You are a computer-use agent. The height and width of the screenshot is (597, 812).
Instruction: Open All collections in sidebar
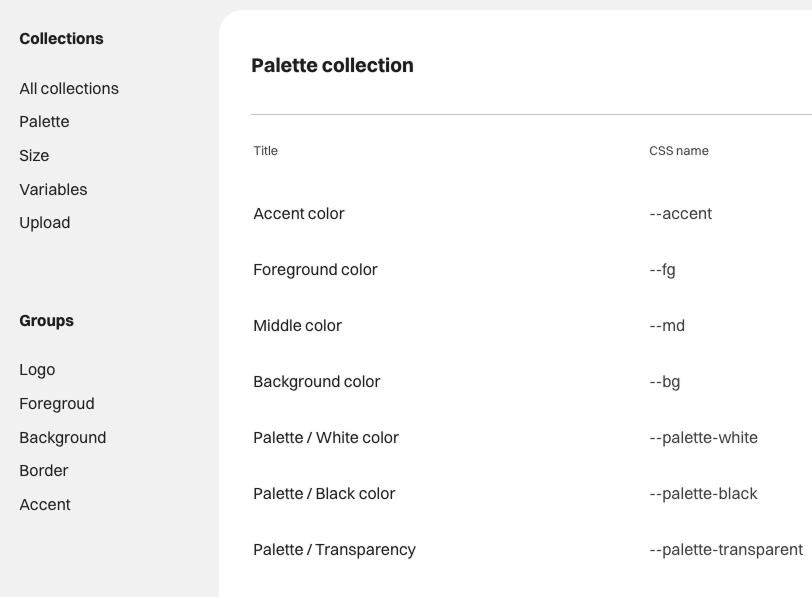click(69, 88)
